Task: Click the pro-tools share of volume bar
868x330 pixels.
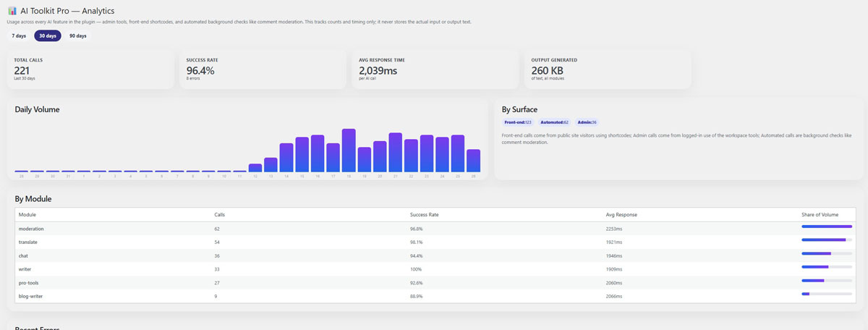Action: pos(827,280)
